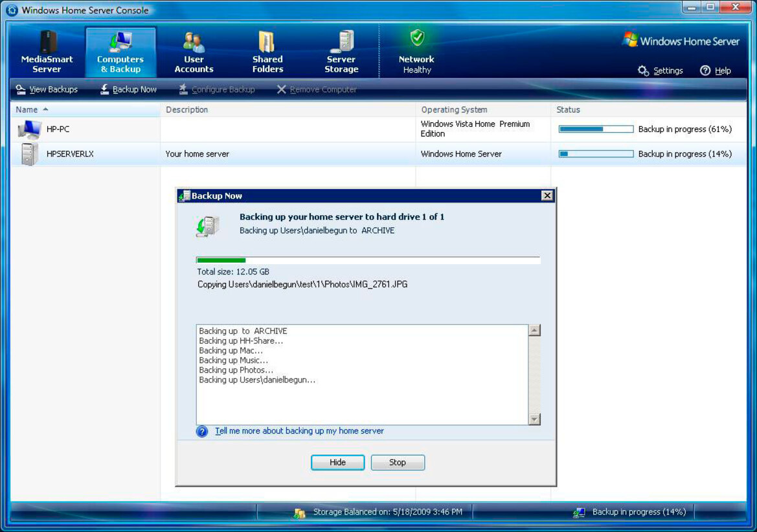Switch to the Shared Folders tab
Viewport: 757px width, 532px height.
[267, 52]
